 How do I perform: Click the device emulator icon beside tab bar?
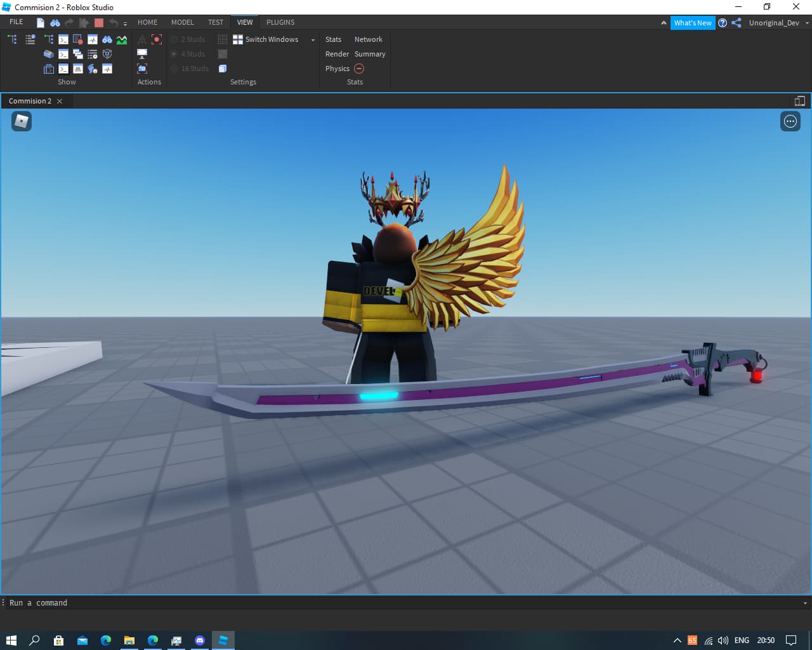[x=799, y=101]
